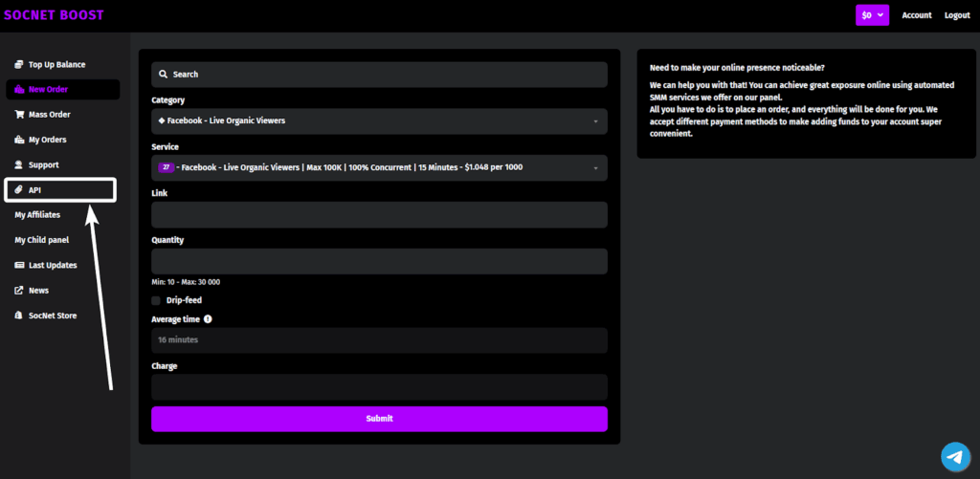
Task: Click the API paperclip icon
Action: pyautogui.click(x=19, y=190)
